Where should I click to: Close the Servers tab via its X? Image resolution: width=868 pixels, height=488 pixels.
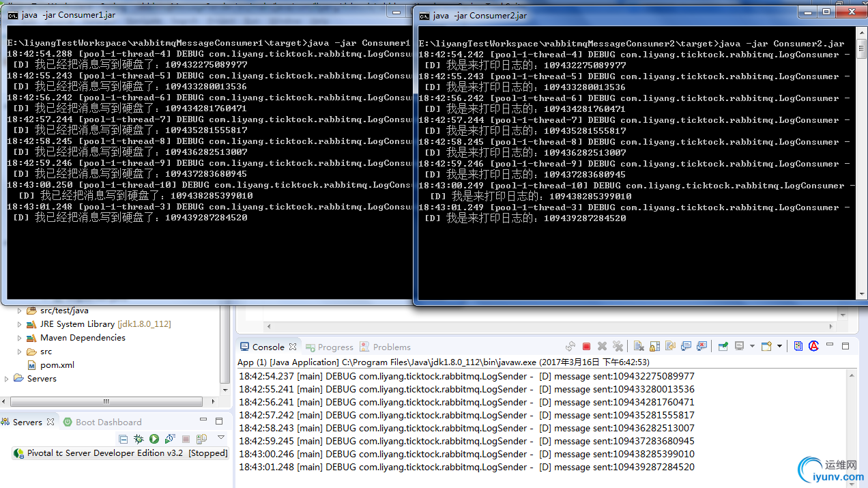(x=50, y=422)
